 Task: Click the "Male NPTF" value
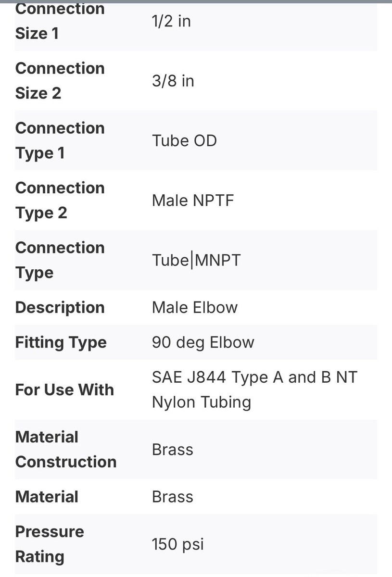pyautogui.click(x=192, y=200)
